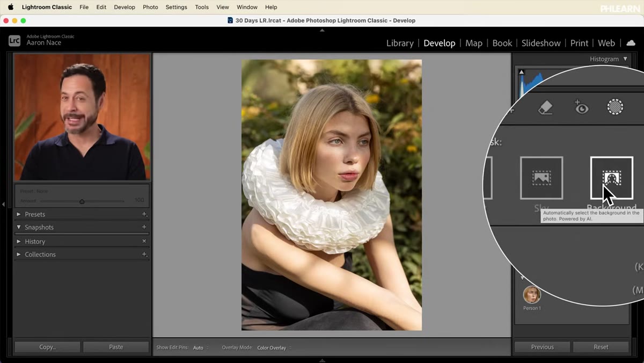The height and width of the screenshot is (363, 644).
Task: Click the catalog document icon in title bar
Action: [230, 20]
